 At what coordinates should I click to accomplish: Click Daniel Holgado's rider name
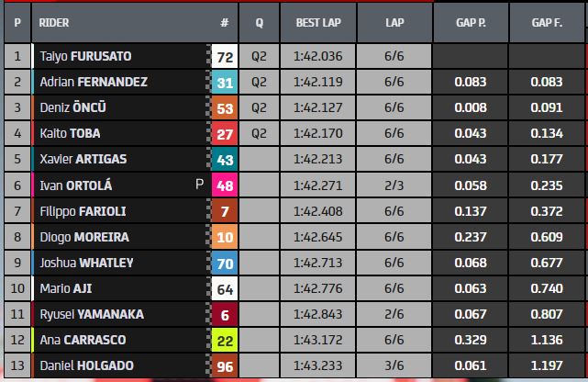(x=86, y=365)
